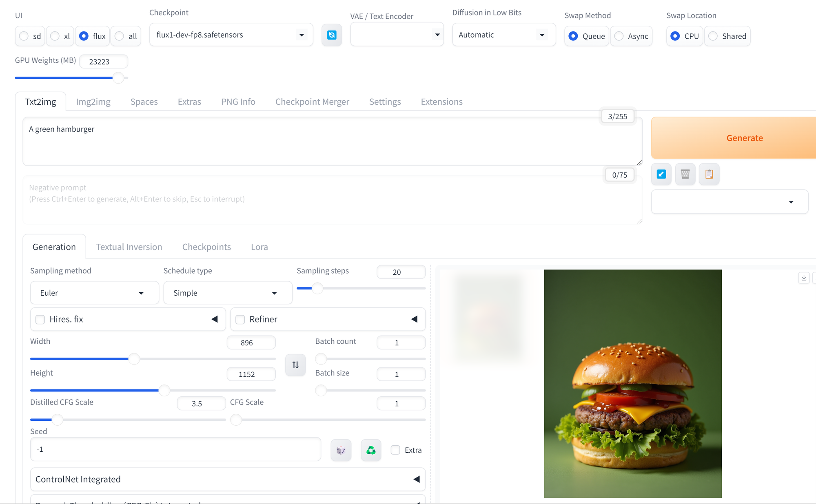Viewport: 816px width, 504px height.
Task: Enable the Hires. fix checkbox
Action: (x=40, y=319)
